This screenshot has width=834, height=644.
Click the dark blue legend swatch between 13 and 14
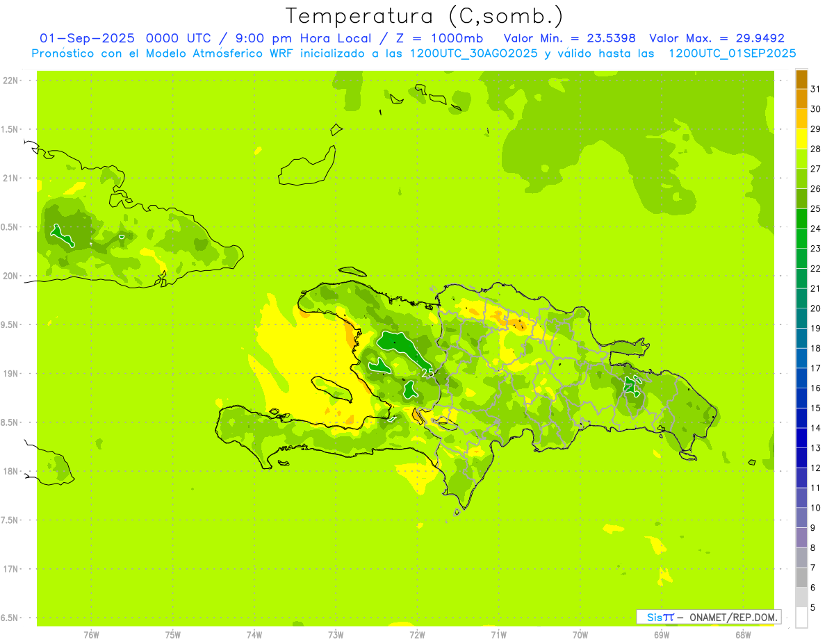point(801,438)
